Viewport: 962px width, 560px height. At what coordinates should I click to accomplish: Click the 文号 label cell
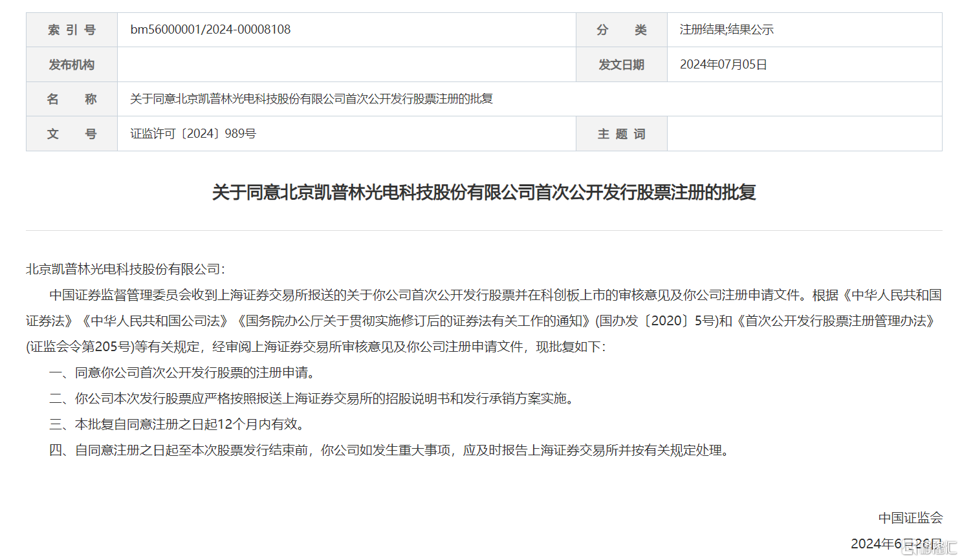tap(72, 134)
